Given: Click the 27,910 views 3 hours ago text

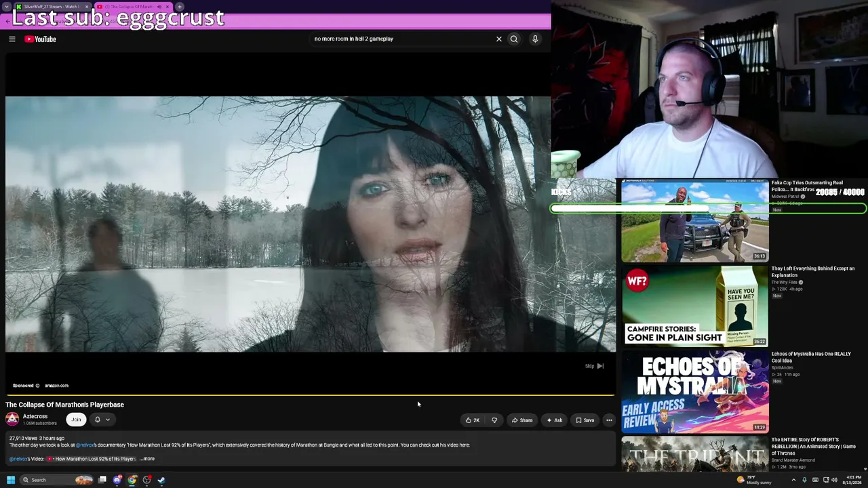Looking at the screenshot, I should (37, 439).
